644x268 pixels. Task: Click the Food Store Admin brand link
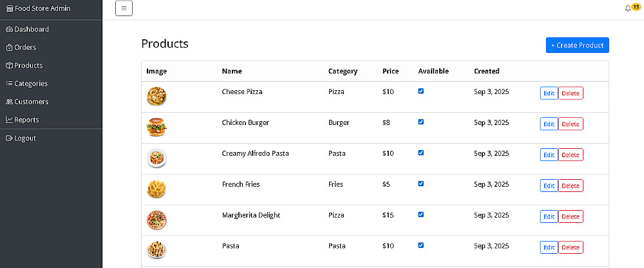click(x=38, y=8)
